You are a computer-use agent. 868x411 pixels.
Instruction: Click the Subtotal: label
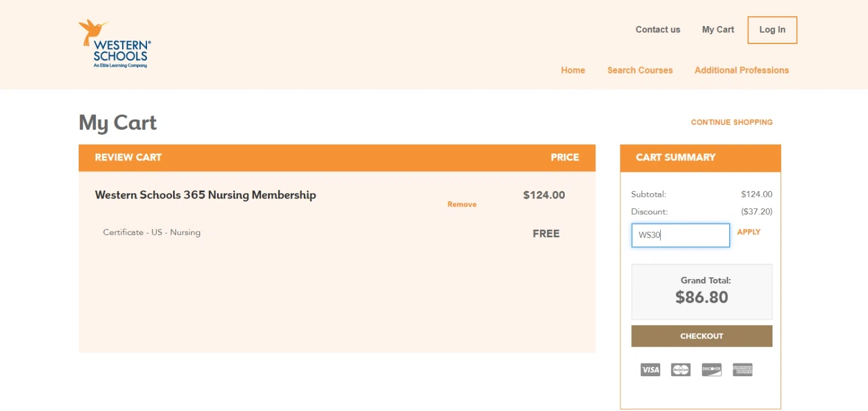pos(649,194)
